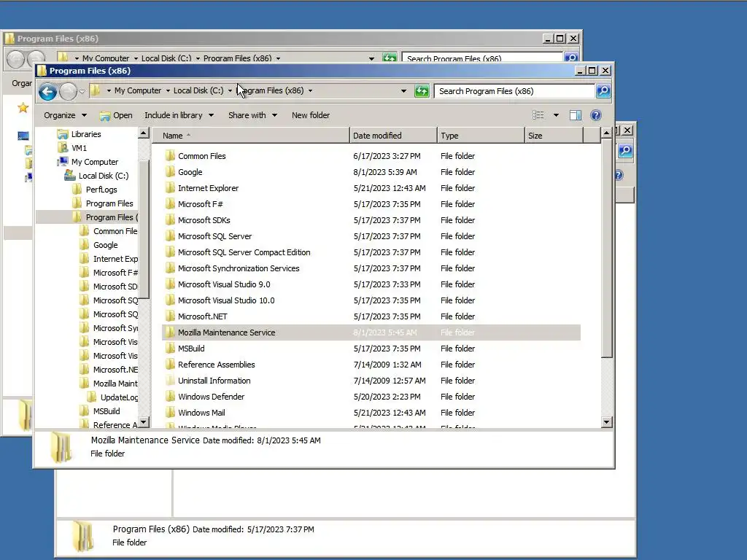
Task: Select the Microsoft.NET folder in file list
Action: pyautogui.click(x=371, y=316)
